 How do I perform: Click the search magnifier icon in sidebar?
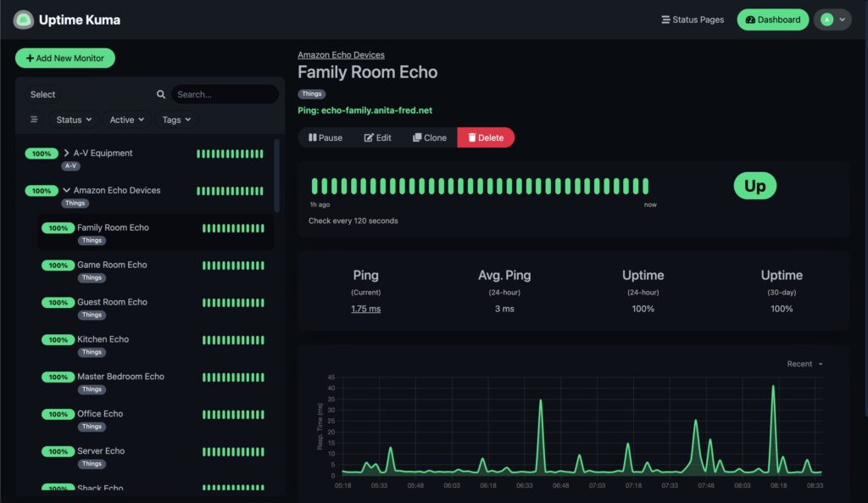pos(160,93)
